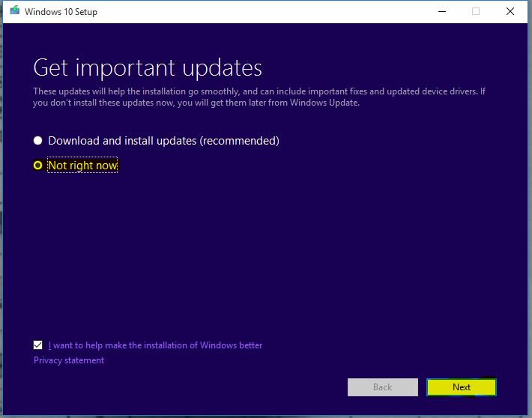Click the 'Get important updates' heading

click(148, 68)
